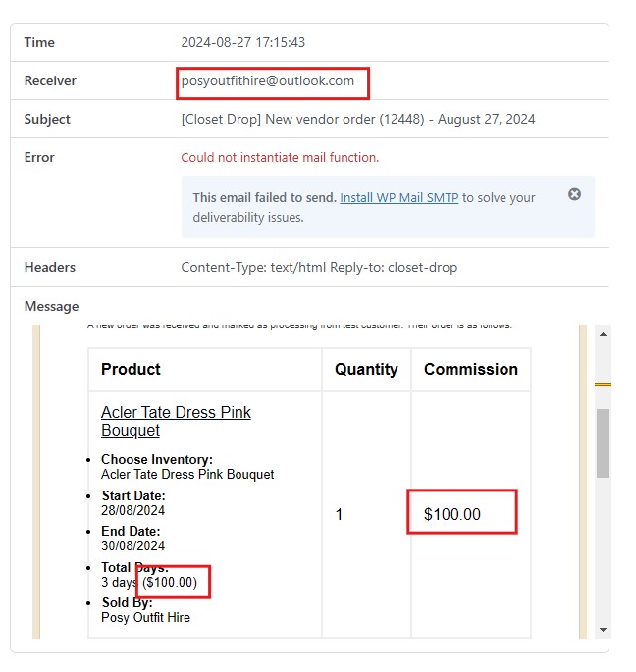
Task: Click the message scrollbar down arrow
Action: (x=603, y=629)
